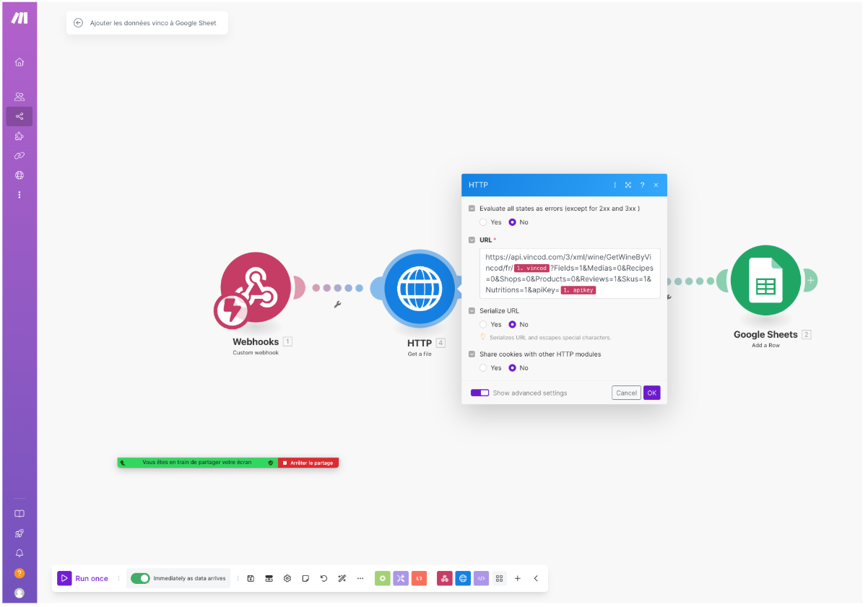Click the undo arrow in the bottom toolbar
Viewport: 868px width, 607px height.
324,578
